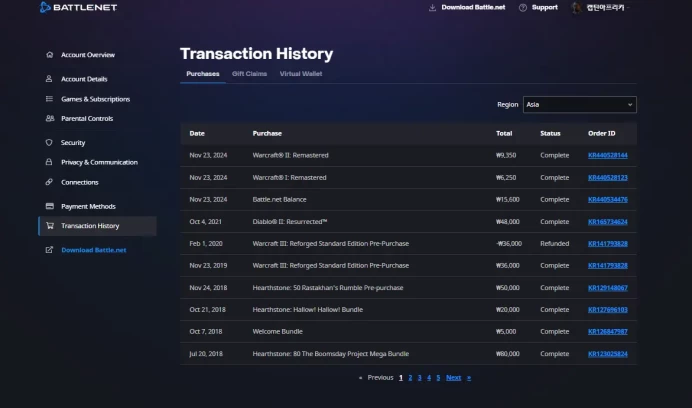Click the Parental Controls people icon
Image resolution: width=692 pixels, height=408 pixels.
[x=50, y=118]
